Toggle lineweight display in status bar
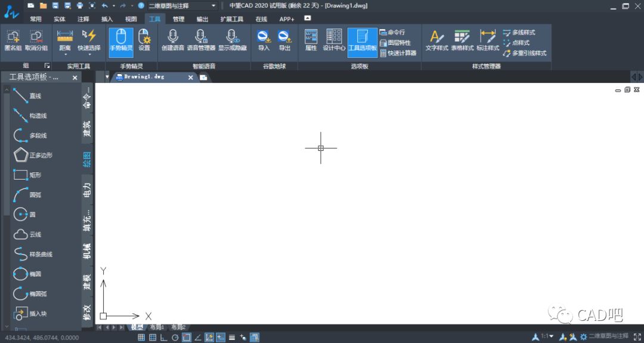 point(232,338)
